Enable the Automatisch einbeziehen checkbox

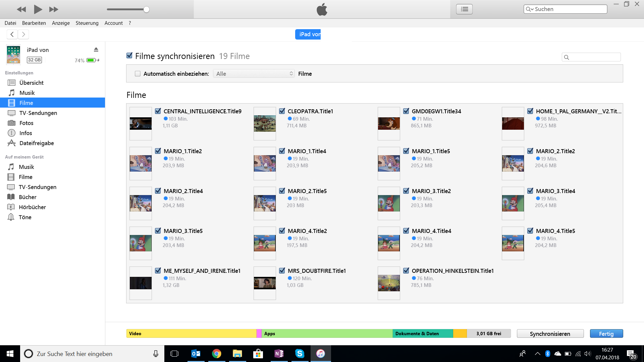[138, 74]
